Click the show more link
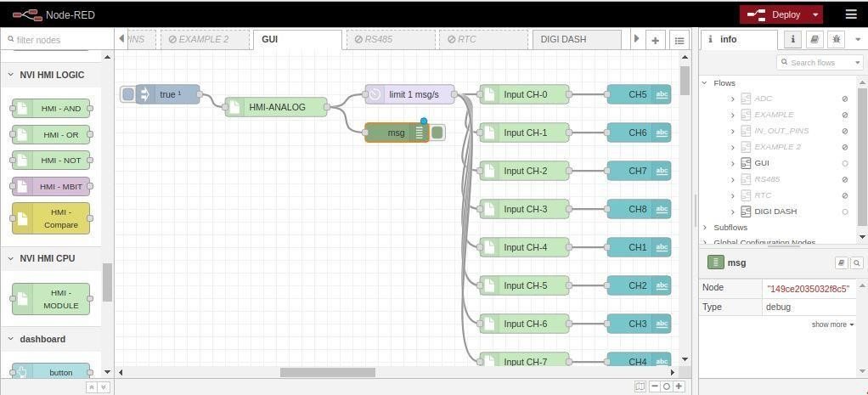Screen dimensions: 868x395 pos(831,324)
